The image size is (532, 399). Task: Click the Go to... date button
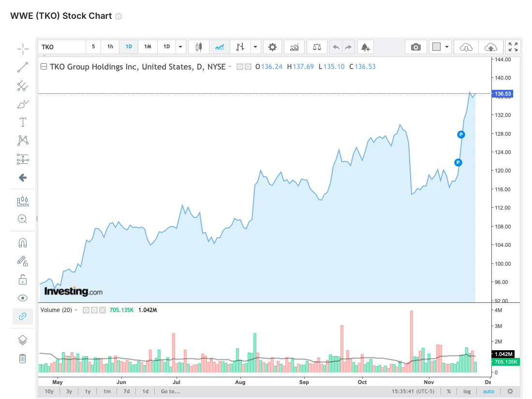[x=170, y=391]
